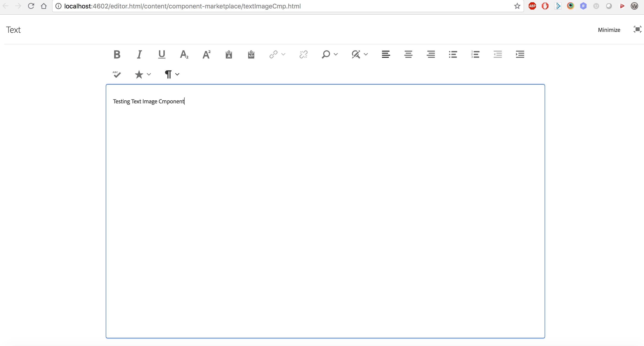Toggle underline formatting
The width and height of the screenshot is (644, 346).
[162, 54]
